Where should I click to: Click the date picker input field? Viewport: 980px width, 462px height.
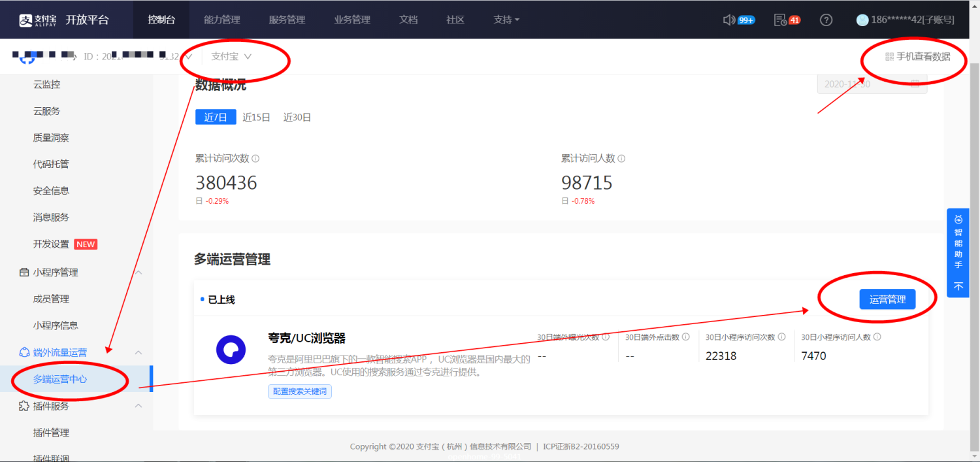[x=872, y=84]
